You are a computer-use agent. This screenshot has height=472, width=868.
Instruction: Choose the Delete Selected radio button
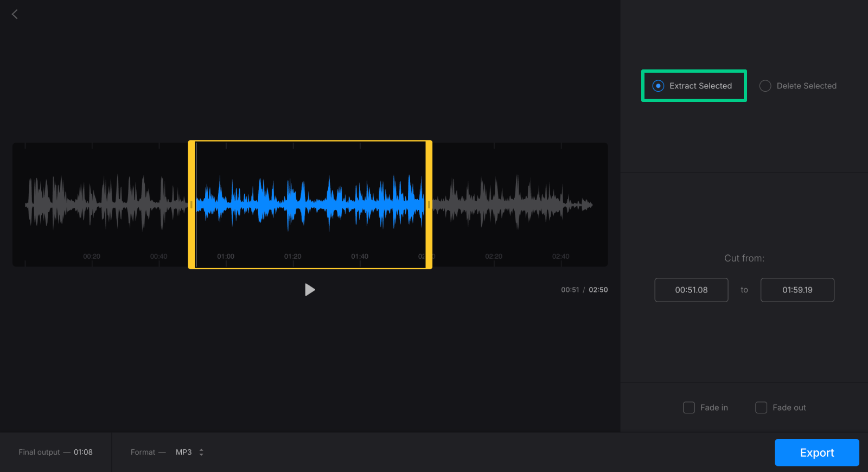coord(765,86)
